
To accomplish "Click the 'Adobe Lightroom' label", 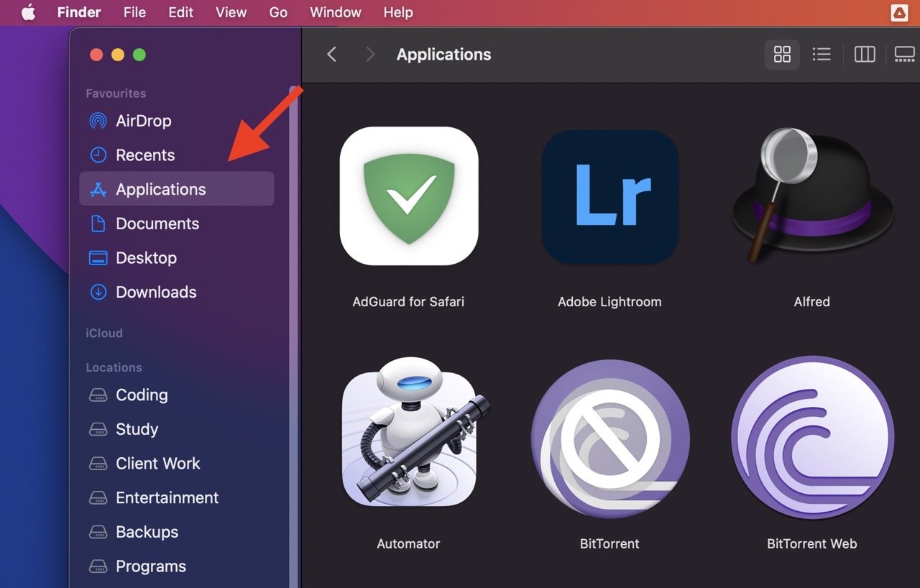I will [x=609, y=302].
